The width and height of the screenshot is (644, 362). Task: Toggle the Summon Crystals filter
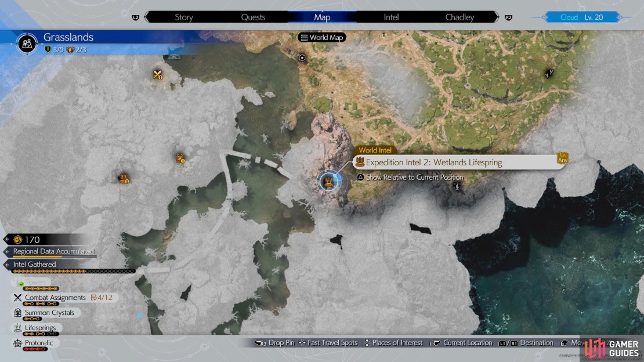tap(50, 313)
